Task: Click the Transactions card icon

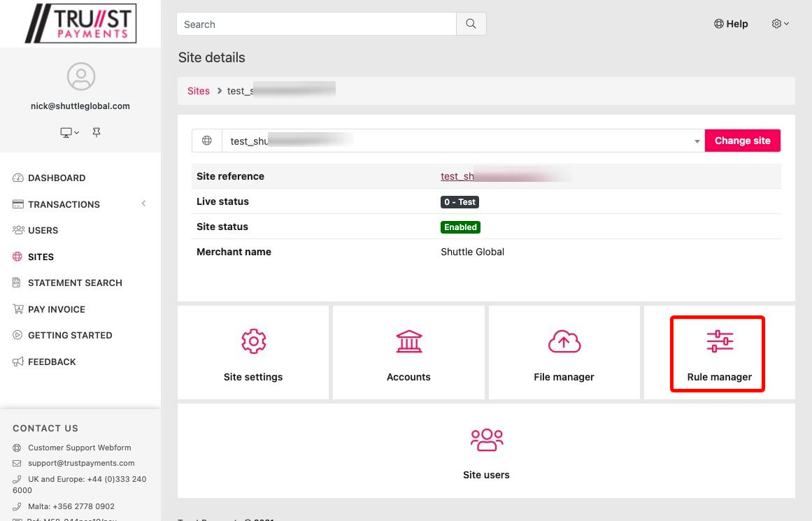Action: pos(17,204)
